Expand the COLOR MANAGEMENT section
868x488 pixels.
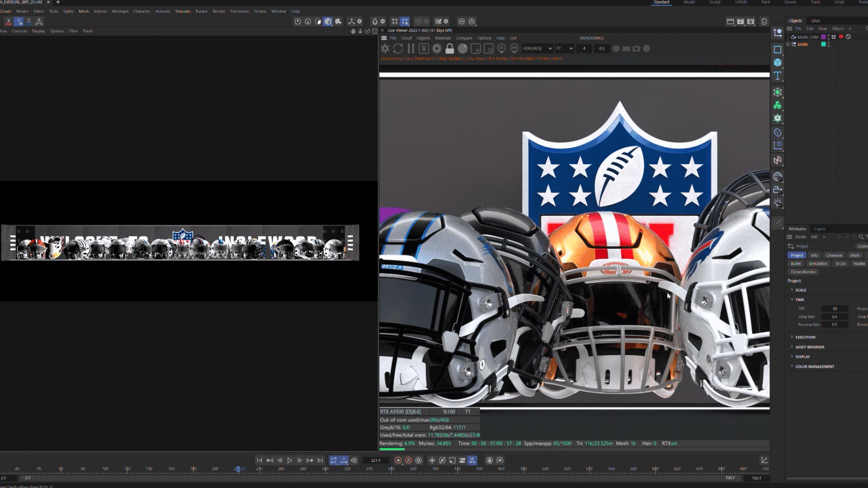[792, 366]
